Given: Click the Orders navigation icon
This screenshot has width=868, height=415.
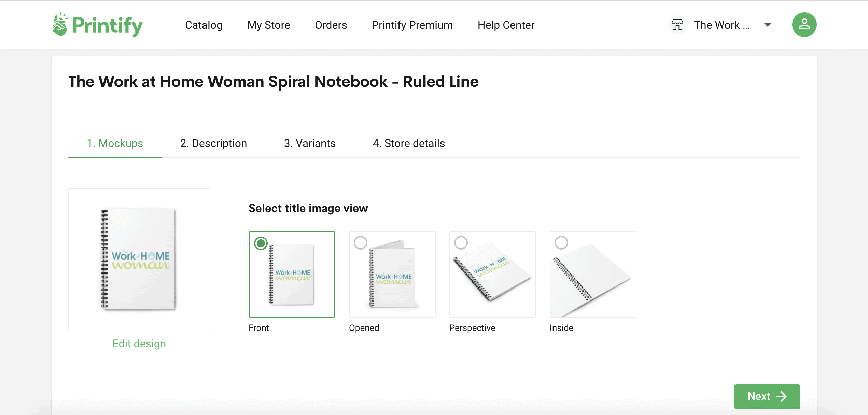Looking at the screenshot, I should click(x=331, y=25).
